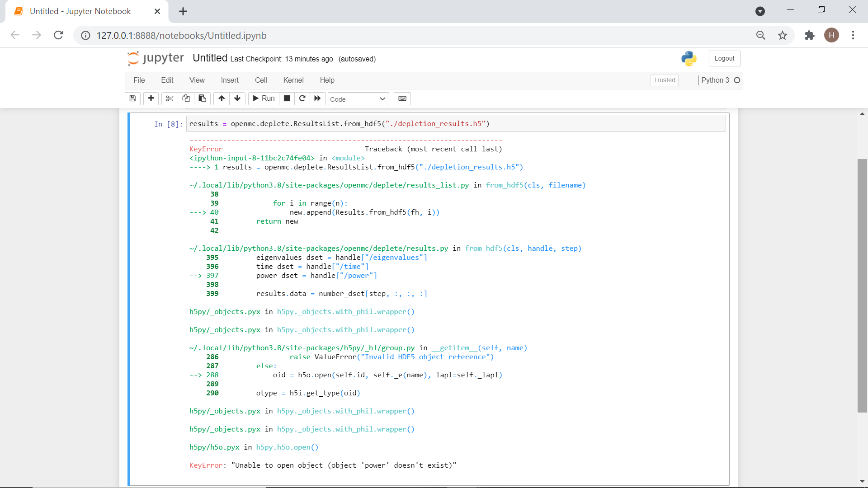Image resolution: width=868 pixels, height=488 pixels.
Task: Toggle the Trusted notebook indicator
Action: point(664,80)
